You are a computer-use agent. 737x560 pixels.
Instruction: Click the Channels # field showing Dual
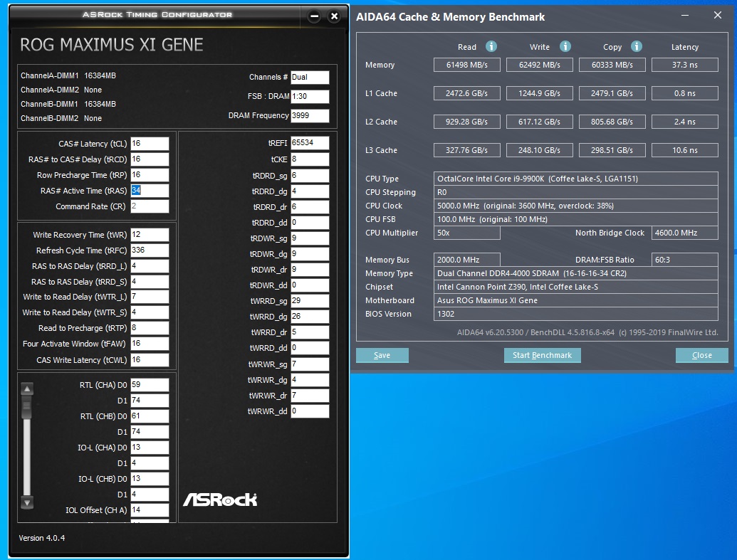click(x=310, y=77)
